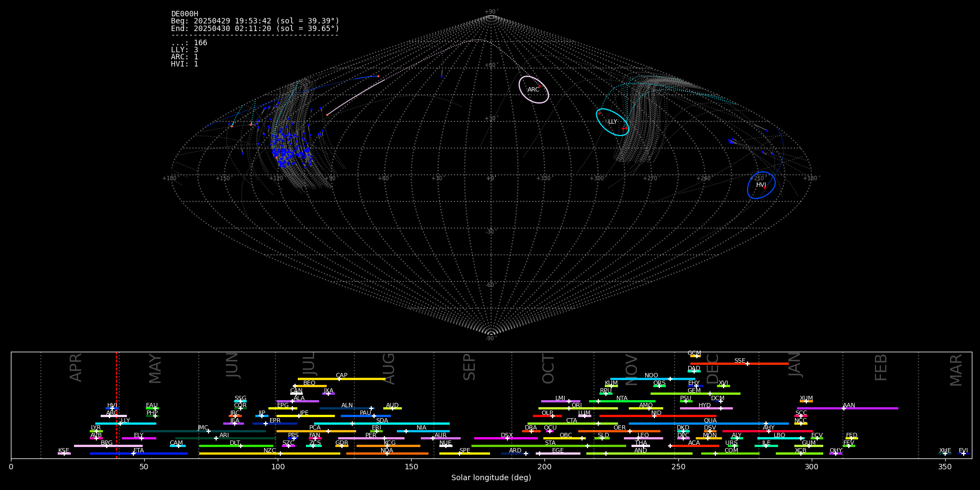
Task: Click the -30 latitude label on map
Action: coord(490,232)
